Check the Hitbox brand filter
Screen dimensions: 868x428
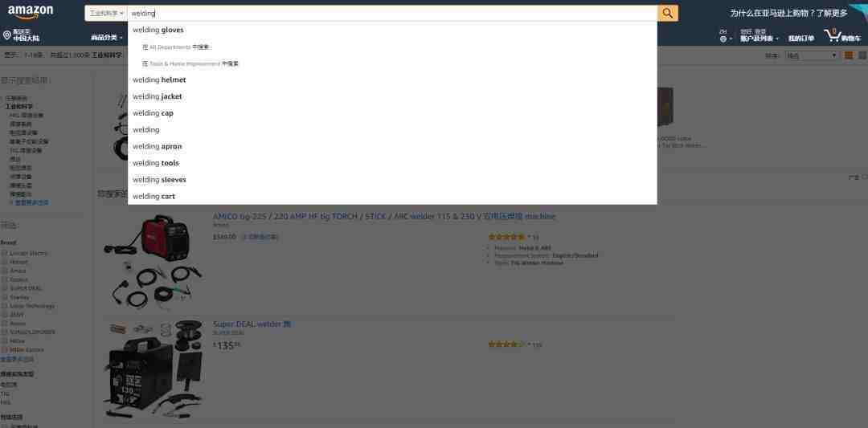5,341
